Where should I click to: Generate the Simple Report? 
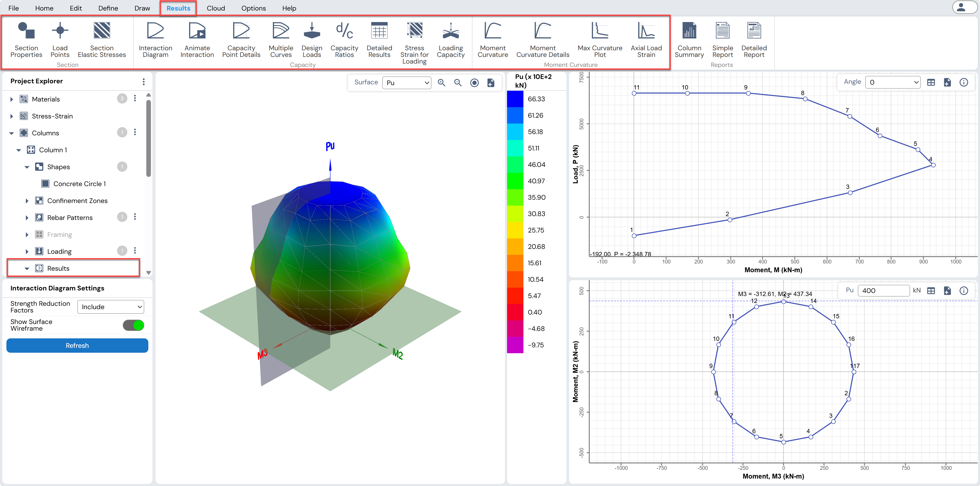click(723, 39)
